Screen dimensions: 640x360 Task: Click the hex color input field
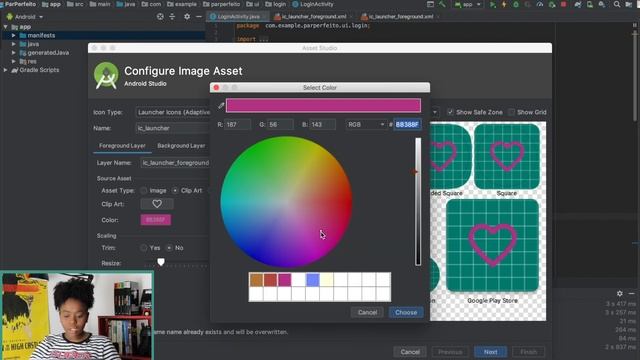click(x=407, y=124)
